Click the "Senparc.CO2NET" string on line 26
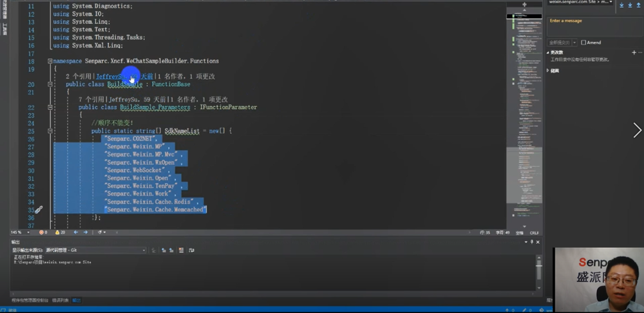644x313 pixels. click(130, 139)
